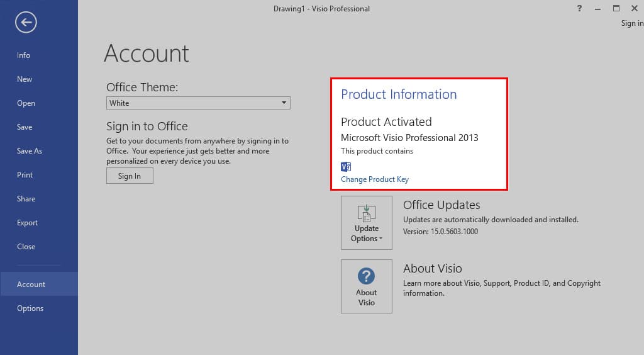Open the Update Options dropdown button

point(367,223)
